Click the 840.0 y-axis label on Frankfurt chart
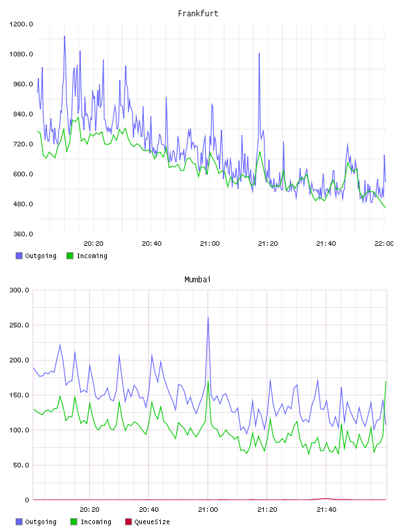Image resolution: width=396 pixels, height=532 pixels. pyautogui.click(x=23, y=114)
